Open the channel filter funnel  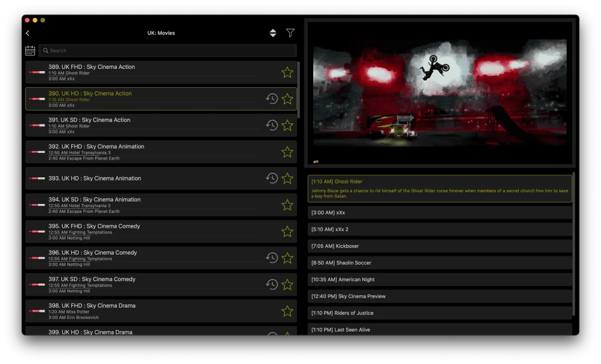pos(290,33)
